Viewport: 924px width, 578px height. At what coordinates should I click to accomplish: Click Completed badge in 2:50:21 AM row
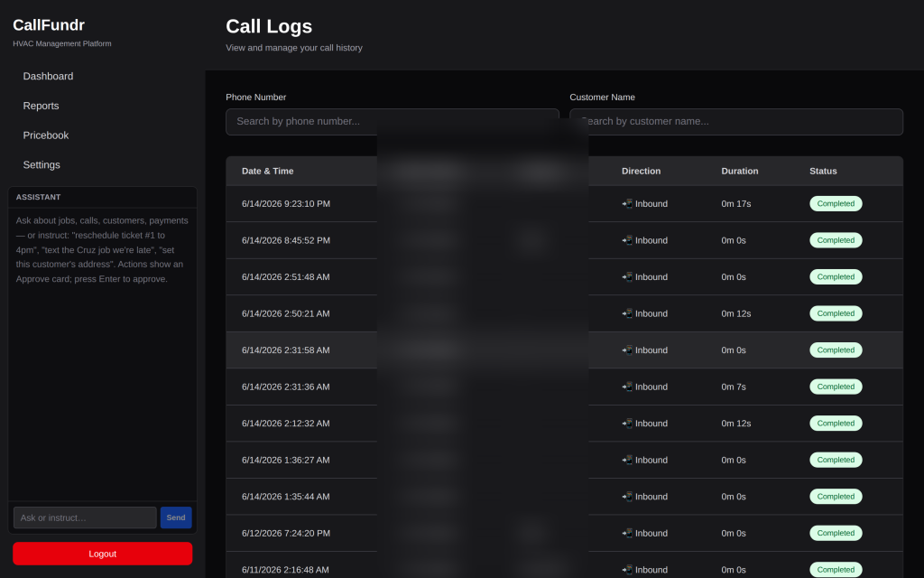pyautogui.click(x=836, y=313)
